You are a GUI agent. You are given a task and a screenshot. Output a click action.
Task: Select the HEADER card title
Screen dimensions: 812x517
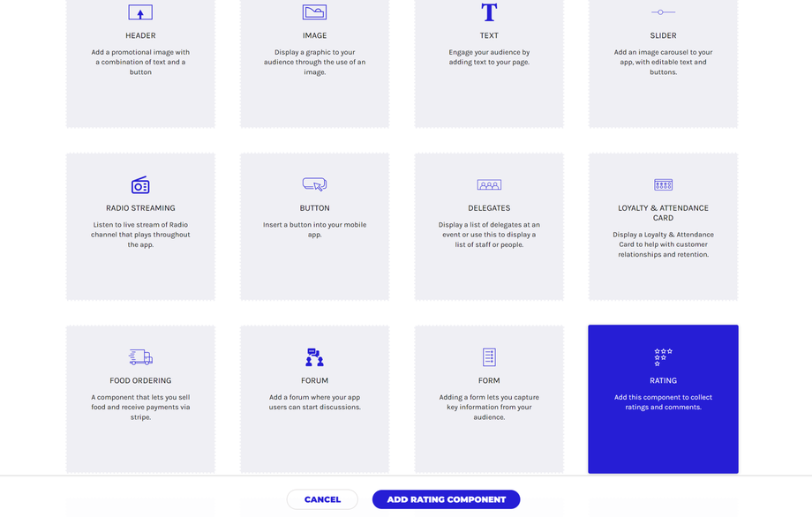(140, 35)
